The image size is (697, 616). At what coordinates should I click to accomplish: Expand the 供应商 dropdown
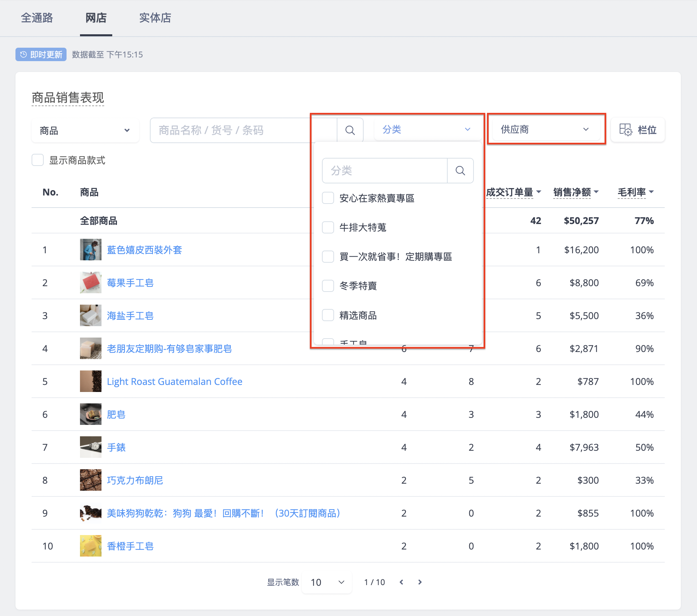[x=546, y=129]
